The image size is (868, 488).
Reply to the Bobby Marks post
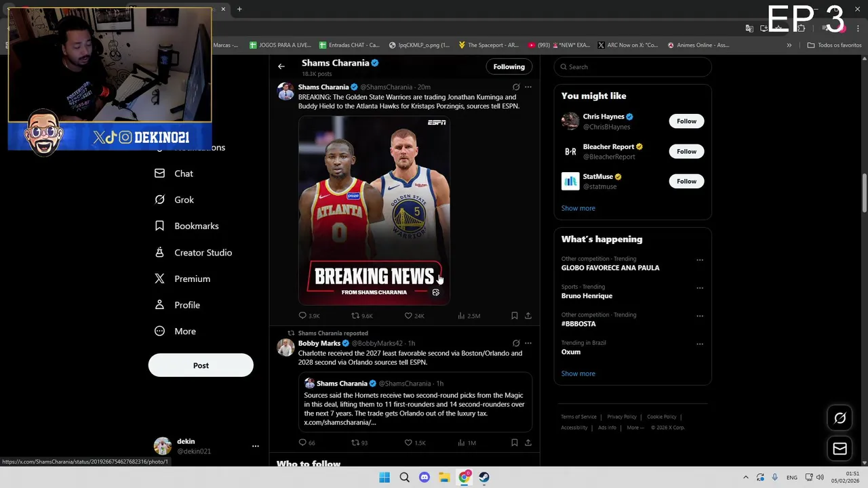(307, 443)
